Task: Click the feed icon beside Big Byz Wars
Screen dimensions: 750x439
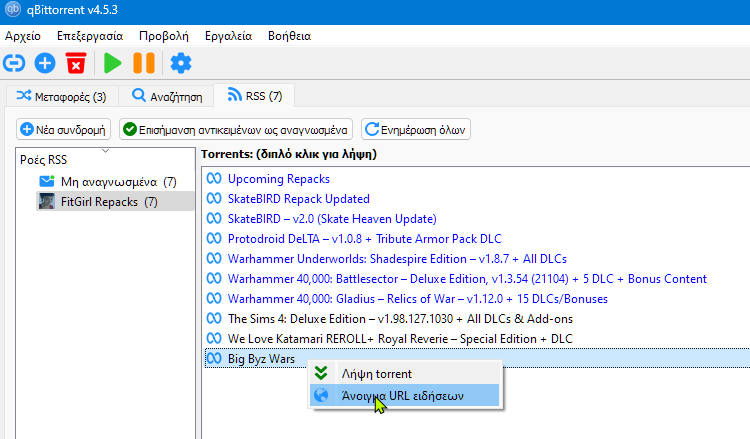Action: point(214,358)
